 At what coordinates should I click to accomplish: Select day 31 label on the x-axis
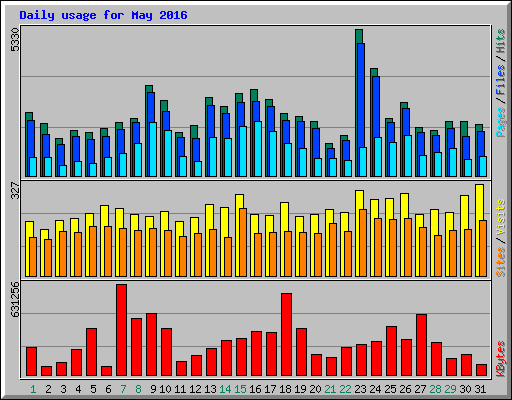(x=480, y=389)
